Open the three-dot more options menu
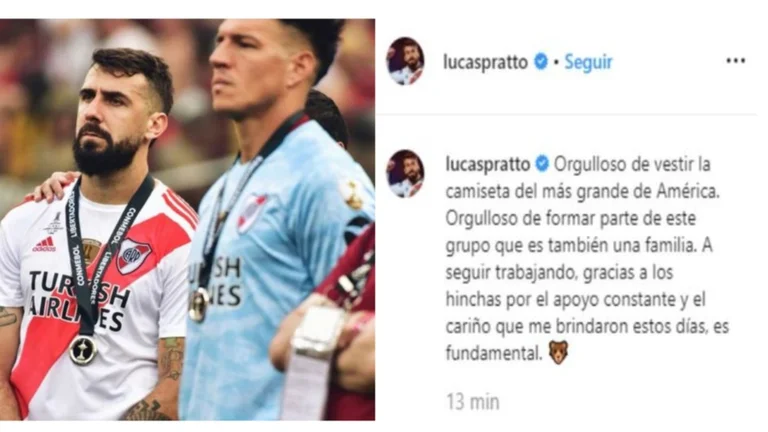The width and height of the screenshot is (768, 432). [x=735, y=61]
